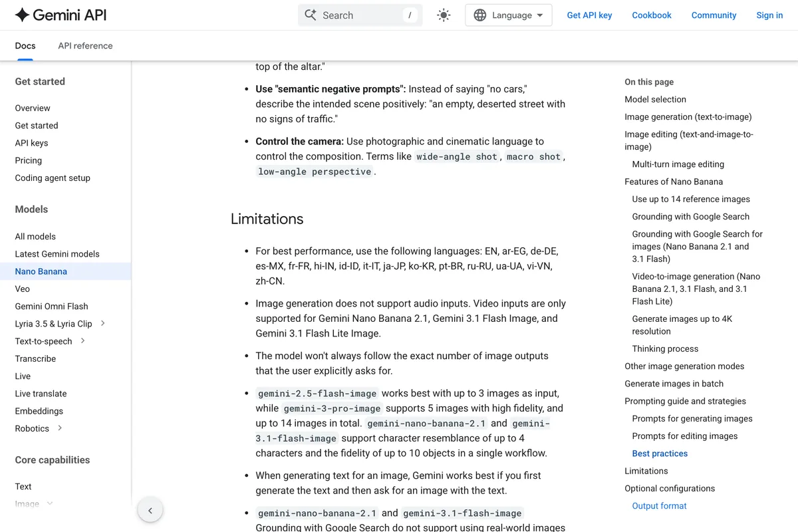Jump to Other image generation modes
Image resolution: width=798 pixels, height=532 pixels.
[684, 366]
